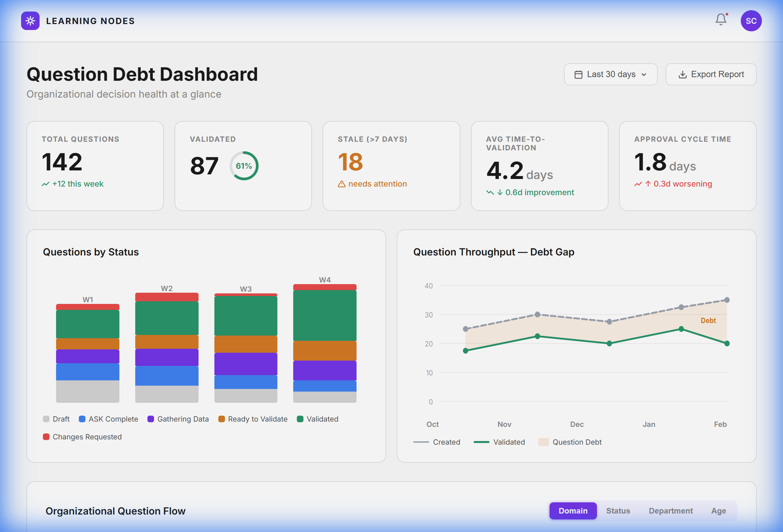Toggle the Changes Requested status in the legend
The width and height of the screenshot is (783, 532).
coord(82,437)
